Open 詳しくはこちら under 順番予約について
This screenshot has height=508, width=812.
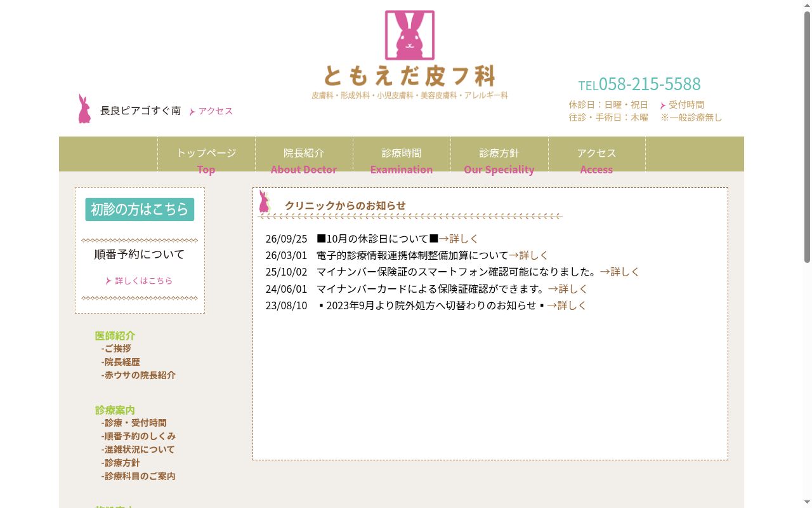click(140, 281)
